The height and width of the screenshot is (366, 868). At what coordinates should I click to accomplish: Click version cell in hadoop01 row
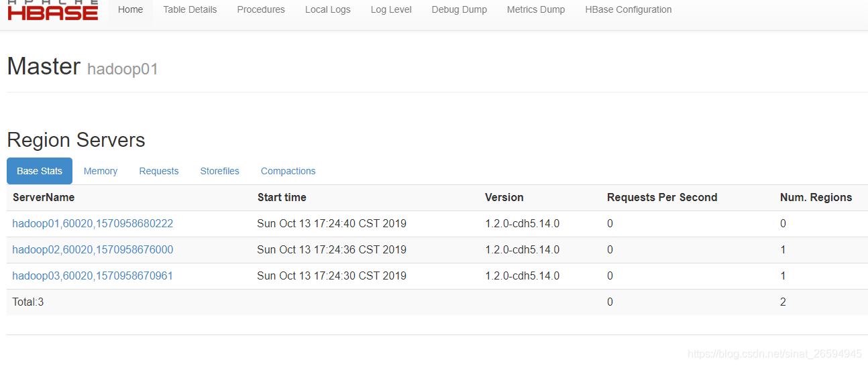pos(522,223)
